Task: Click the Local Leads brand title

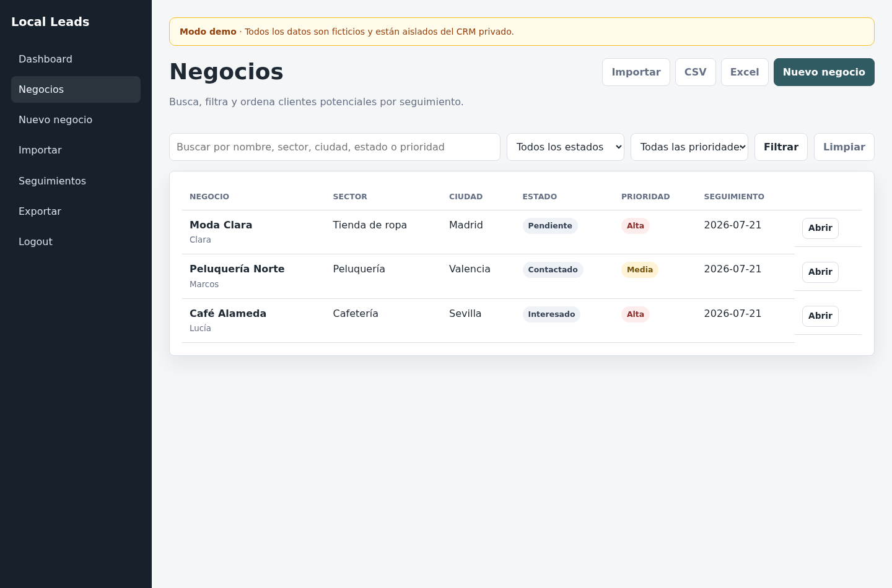Action: click(x=50, y=22)
